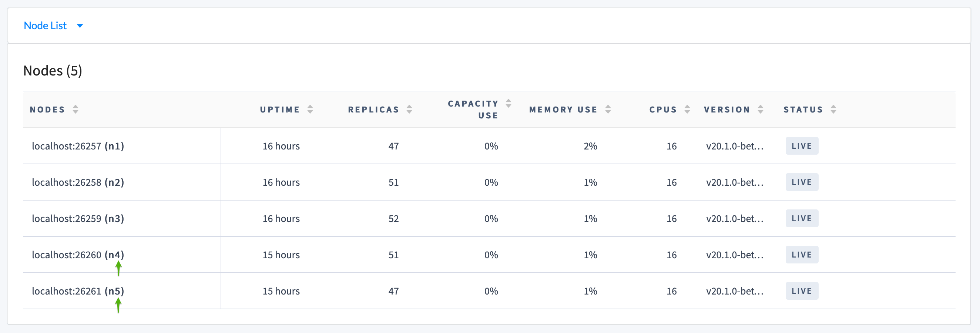Click truncated version text for n3
This screenshot has width=980, height=333.
point(735,219)
